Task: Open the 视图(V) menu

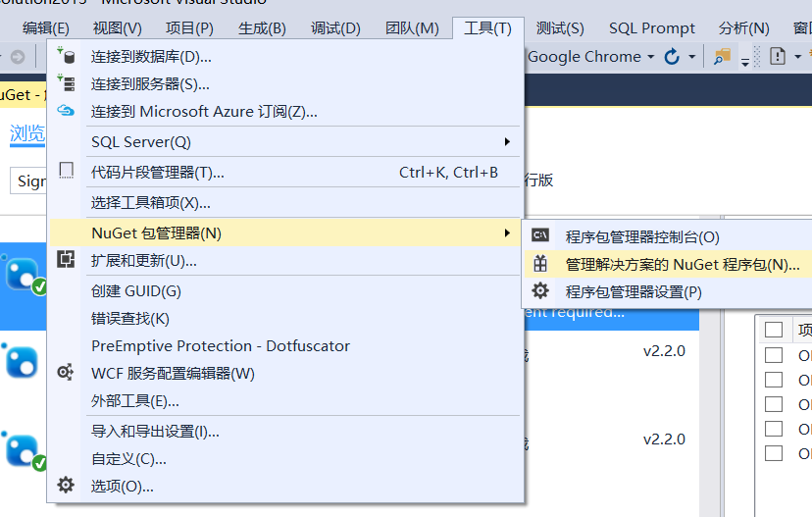Action: click(x=117, y=28)
